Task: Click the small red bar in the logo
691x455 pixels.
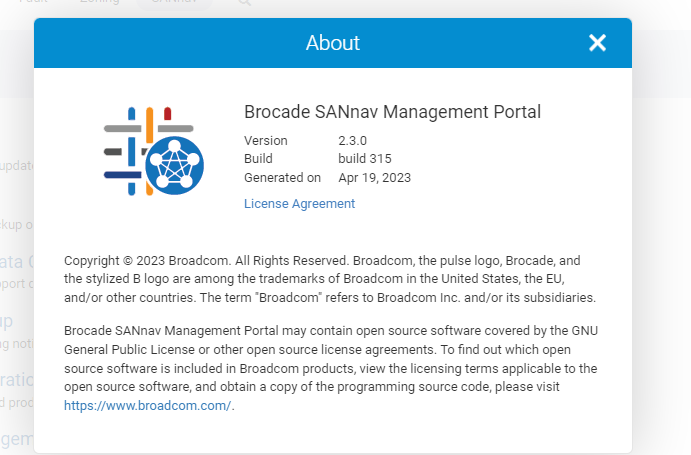Action: coord(168,113)
